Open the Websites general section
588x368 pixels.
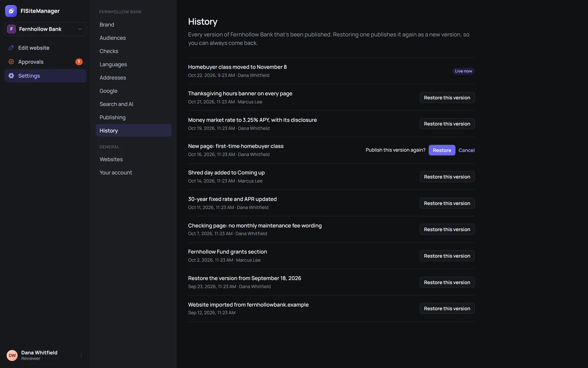133,159
